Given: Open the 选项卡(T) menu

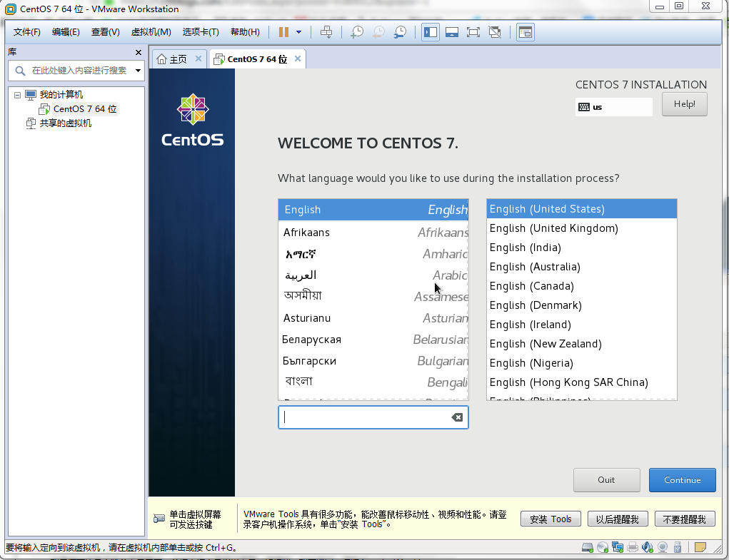Looking at the screenshot, I should pyautogui.click(x=201, y=32).
